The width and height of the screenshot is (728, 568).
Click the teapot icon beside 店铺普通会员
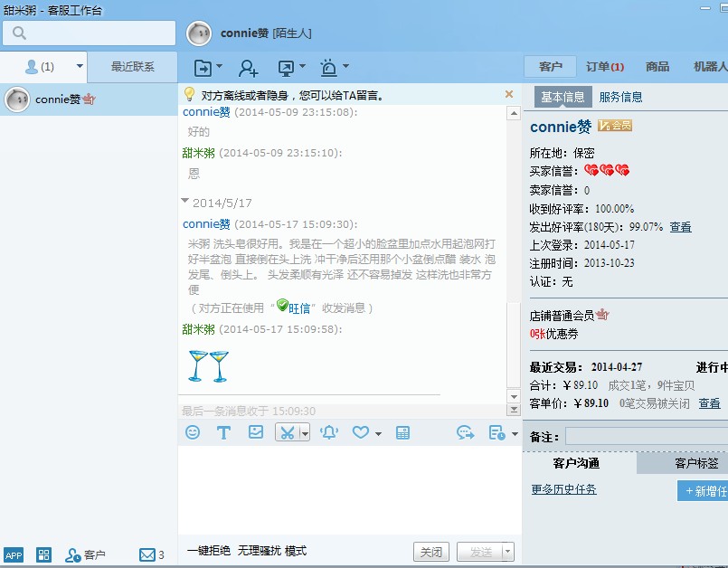602,315
